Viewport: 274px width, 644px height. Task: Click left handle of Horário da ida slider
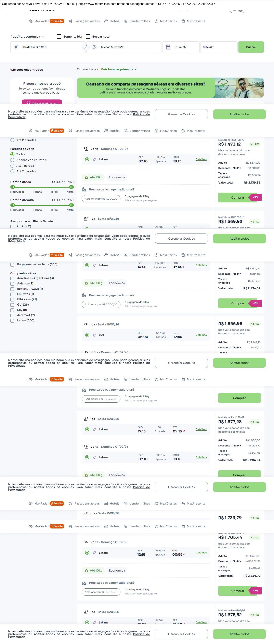click(x=13, y=187)
